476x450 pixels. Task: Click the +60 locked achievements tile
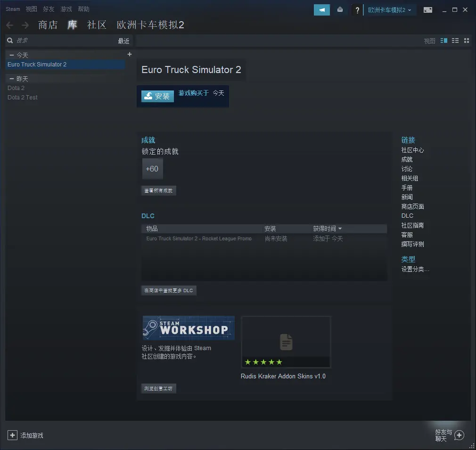pyautogui.click(x=152, y=169)
